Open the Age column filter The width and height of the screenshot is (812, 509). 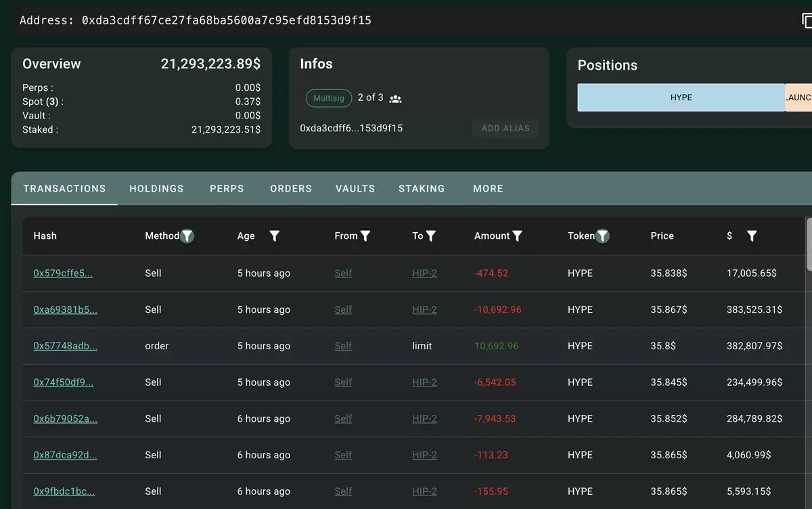pyautogui.click(x=274, y=236)
